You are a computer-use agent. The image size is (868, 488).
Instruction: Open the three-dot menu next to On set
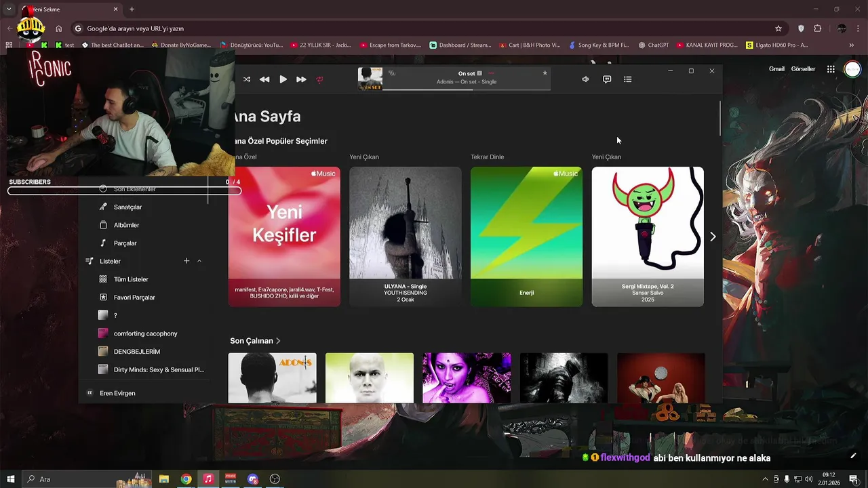491,73
